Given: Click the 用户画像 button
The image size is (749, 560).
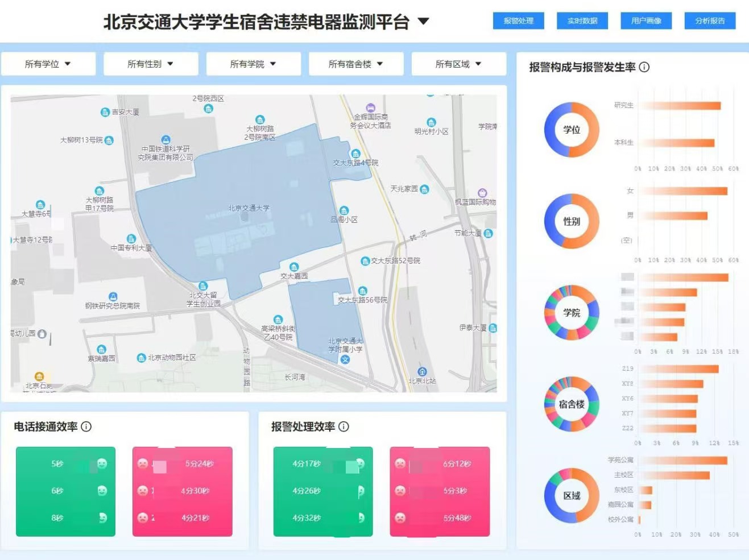Looking at the screenshot, I should tap(646, 20).
